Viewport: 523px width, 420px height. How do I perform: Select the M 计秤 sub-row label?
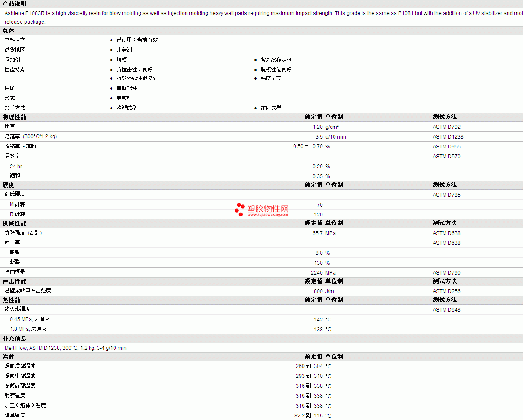[x=18, y=204]
